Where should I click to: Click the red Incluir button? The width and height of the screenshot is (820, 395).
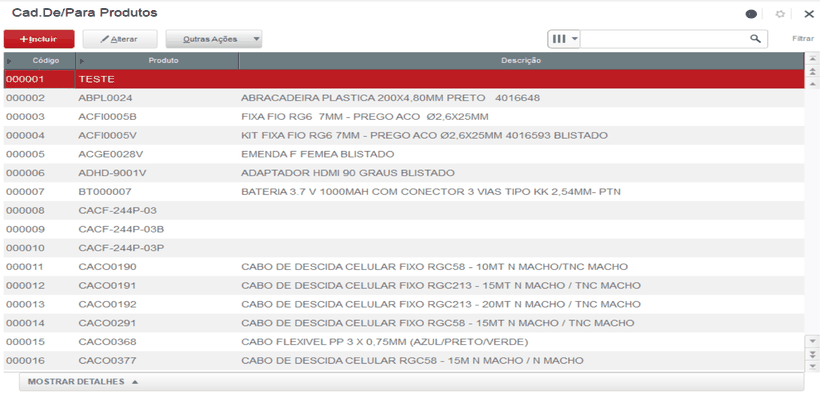[39, 39]
